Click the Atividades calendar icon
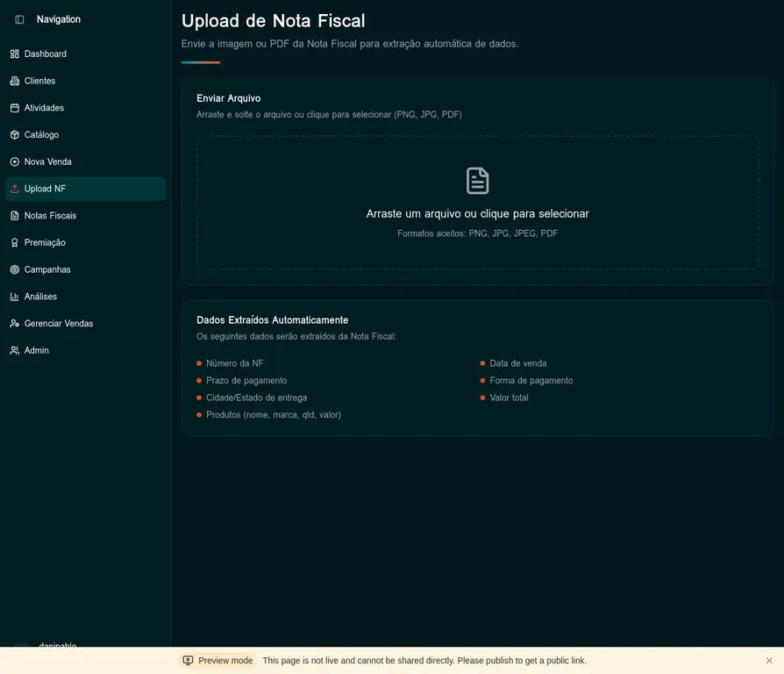The image size is (784, 674). tap(15, 108)
